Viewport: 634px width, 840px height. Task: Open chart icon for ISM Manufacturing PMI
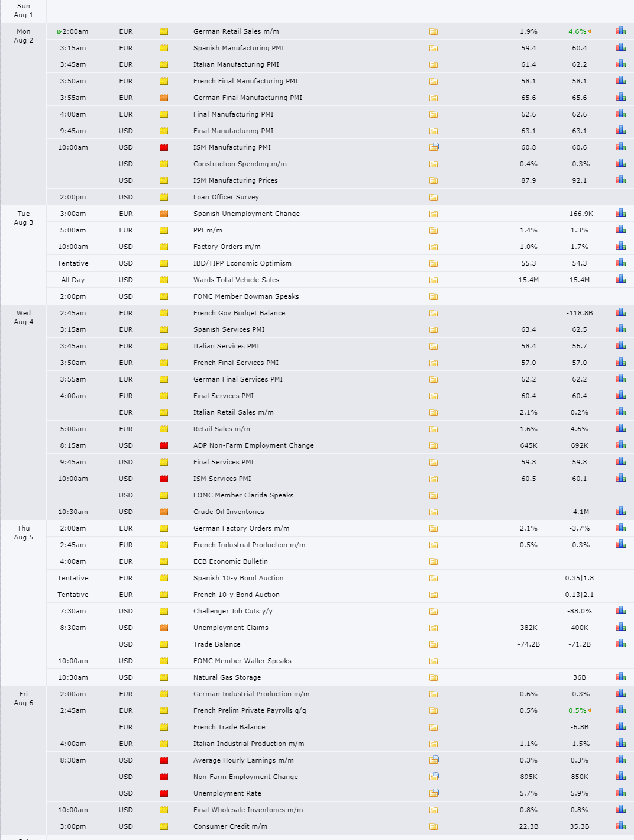coord(620,147)
